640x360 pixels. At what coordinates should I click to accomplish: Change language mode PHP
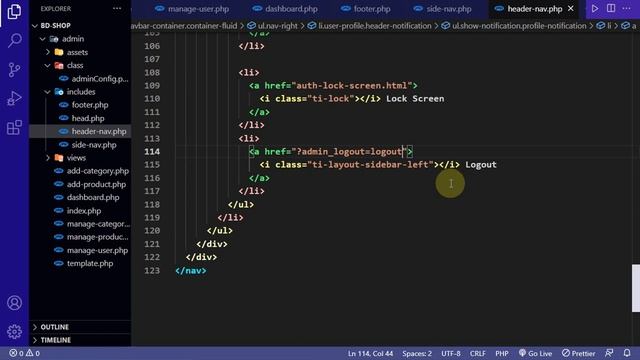click(x=502, y=353)
